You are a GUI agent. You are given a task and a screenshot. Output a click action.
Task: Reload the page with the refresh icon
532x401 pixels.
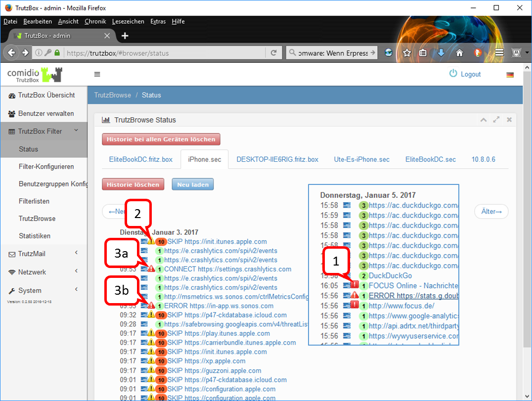pos(273,52)
